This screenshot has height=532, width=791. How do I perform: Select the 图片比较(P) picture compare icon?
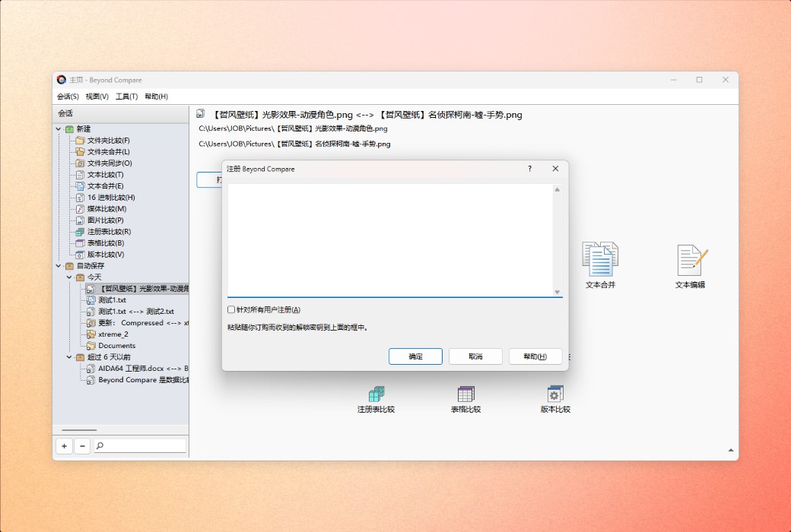click(80, 220)
